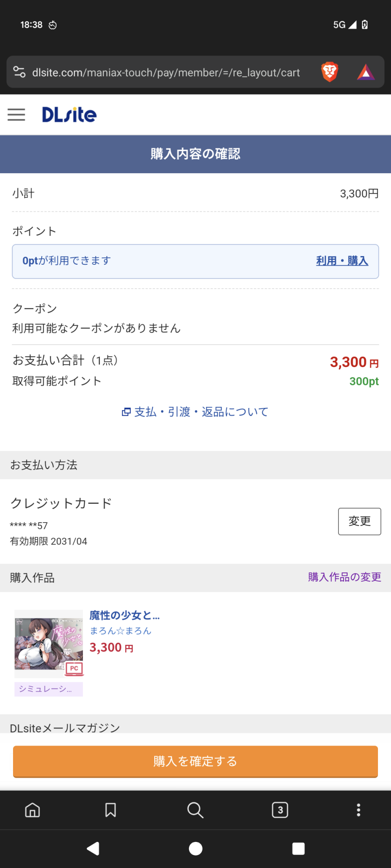Open Android recent apps square
Viewport: 391px width, 868px height.
pyautogui.click(x=298, y=848)
